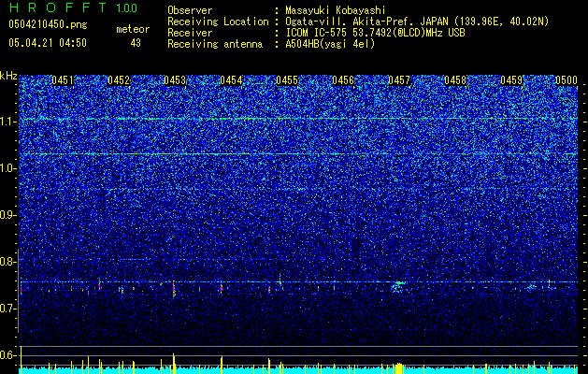This screenshot has width=588, height=374.
Task: Click the 0459 time marker
Action: (511, 80)
